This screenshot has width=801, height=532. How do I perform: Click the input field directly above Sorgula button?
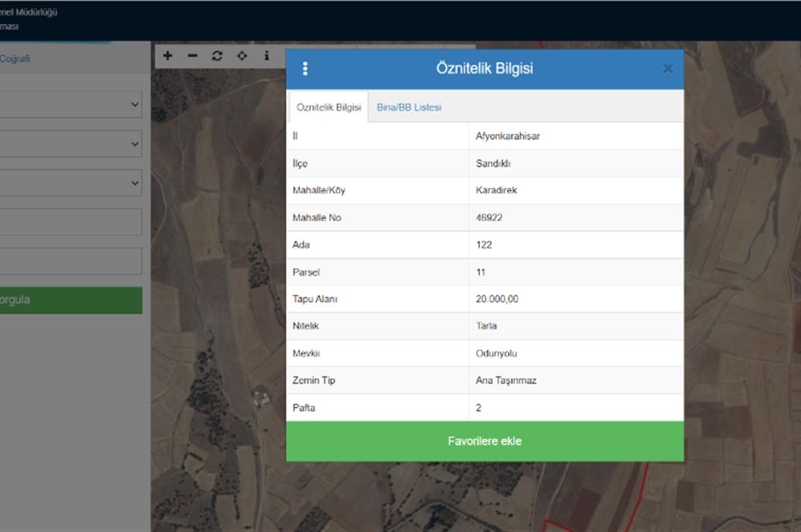pyautogui.click(x=70, y=261)
